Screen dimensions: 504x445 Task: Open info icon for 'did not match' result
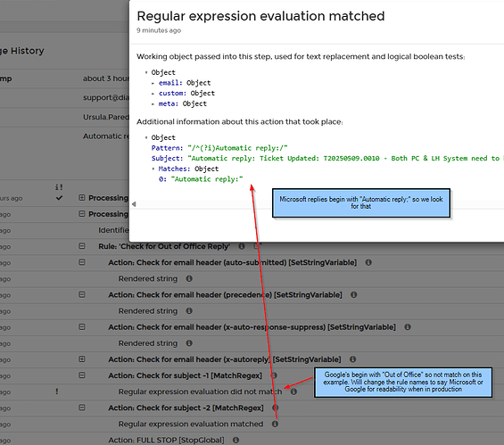(x=293, y=391)
